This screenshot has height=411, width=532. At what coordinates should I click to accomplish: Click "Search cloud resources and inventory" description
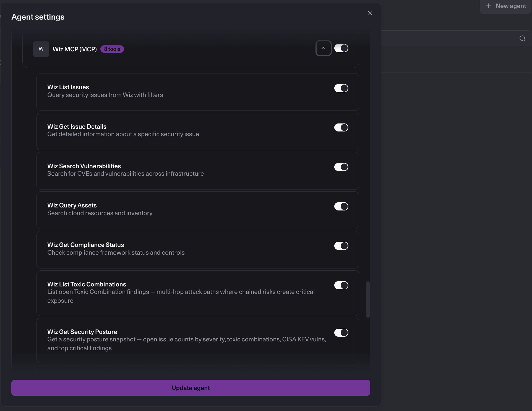coord(100,213)
